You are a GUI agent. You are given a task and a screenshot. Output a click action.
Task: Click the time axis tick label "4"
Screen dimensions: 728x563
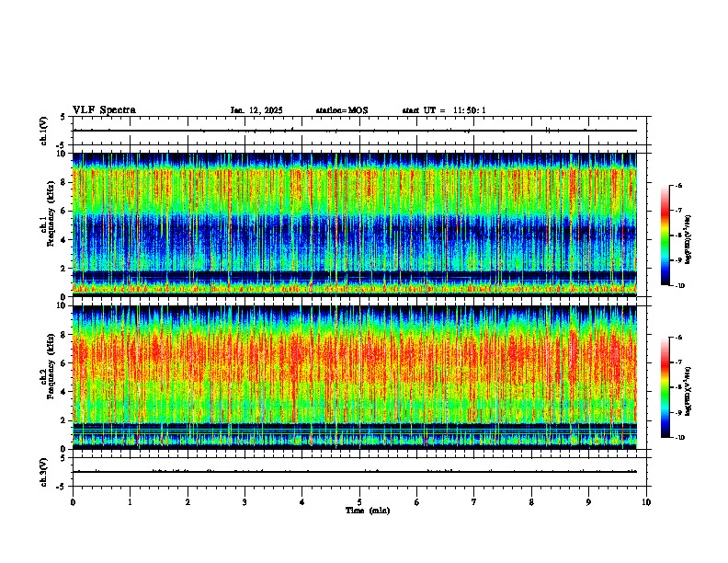pyautogui.click(x=302, y=502)
